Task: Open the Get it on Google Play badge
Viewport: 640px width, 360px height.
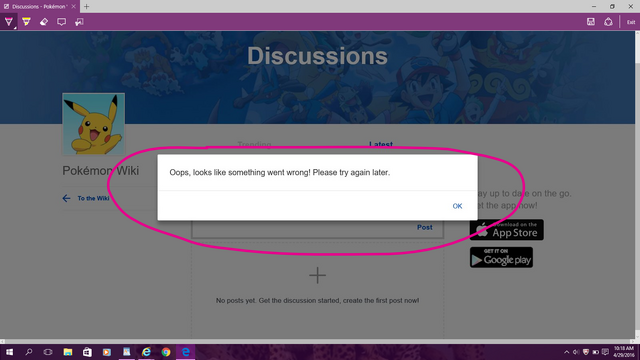Action: click(x=501, y=257)
